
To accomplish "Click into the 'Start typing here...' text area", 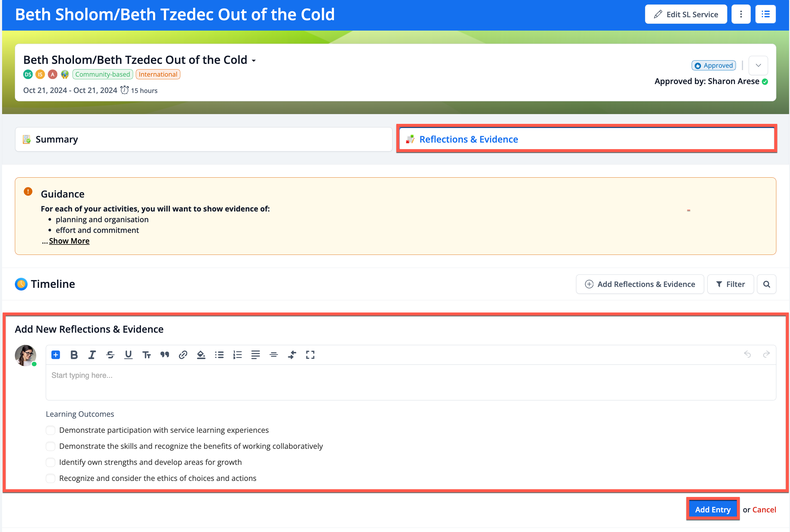I will pos(411,382).
